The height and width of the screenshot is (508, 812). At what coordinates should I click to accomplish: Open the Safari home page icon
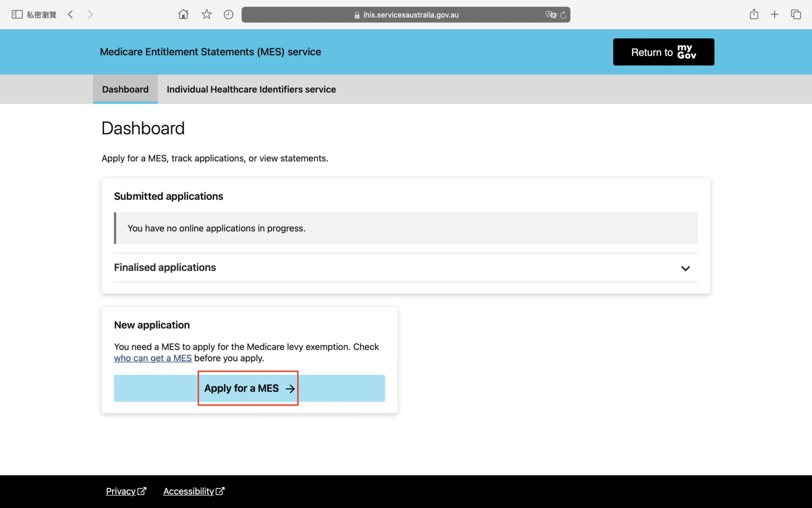point(183,14)
